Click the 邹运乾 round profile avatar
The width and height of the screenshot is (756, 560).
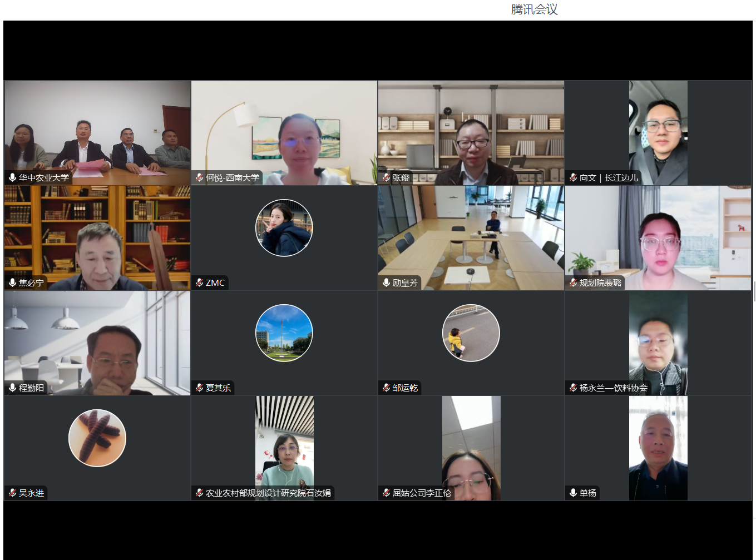tap(471, 333)
